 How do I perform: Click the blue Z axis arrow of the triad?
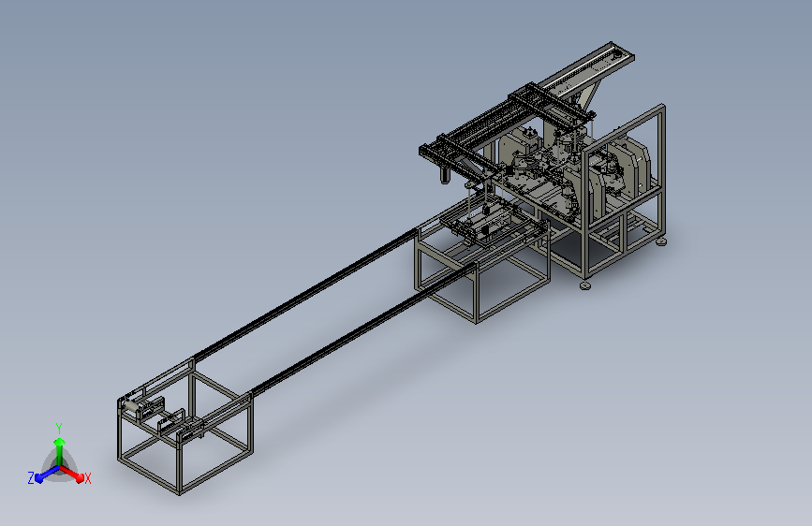coord(47,475)
